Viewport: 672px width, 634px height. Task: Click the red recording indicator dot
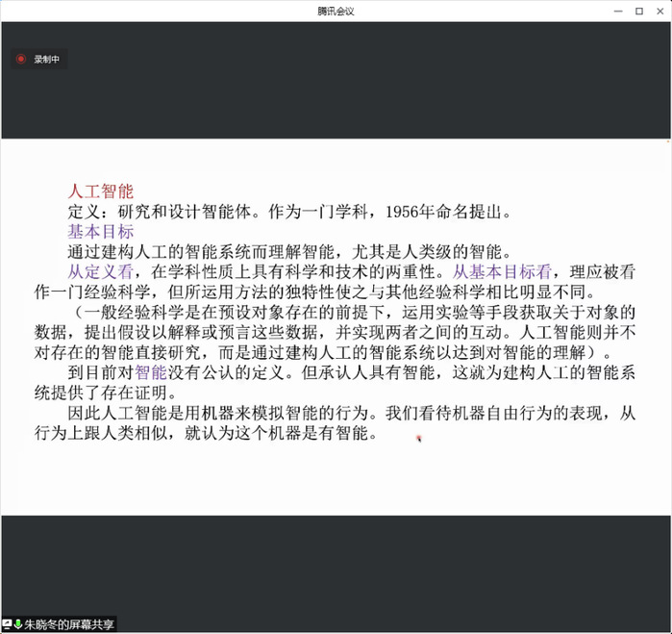20,59
